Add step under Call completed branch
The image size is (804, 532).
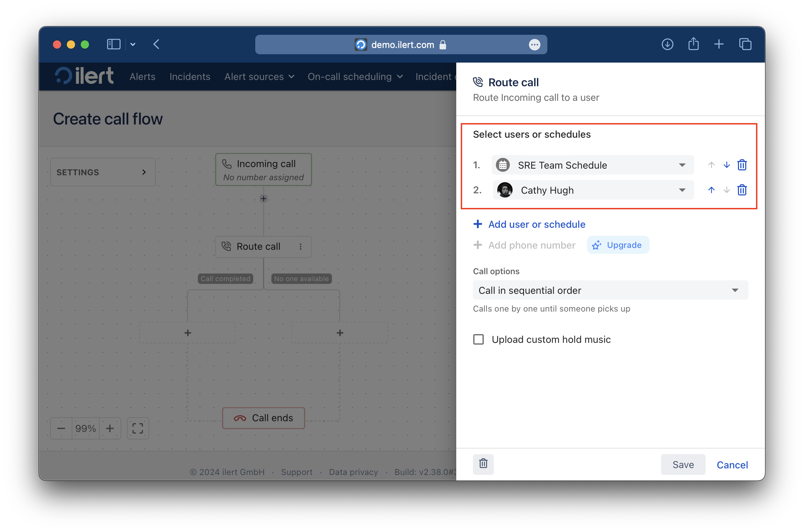187,333
